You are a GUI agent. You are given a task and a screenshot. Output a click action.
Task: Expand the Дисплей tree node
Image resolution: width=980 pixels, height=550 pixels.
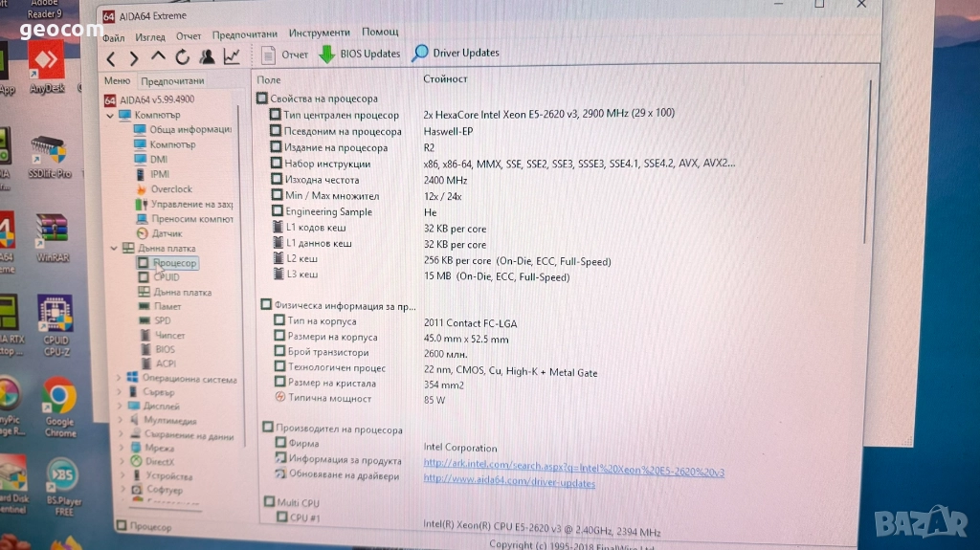tap(120, 406)
